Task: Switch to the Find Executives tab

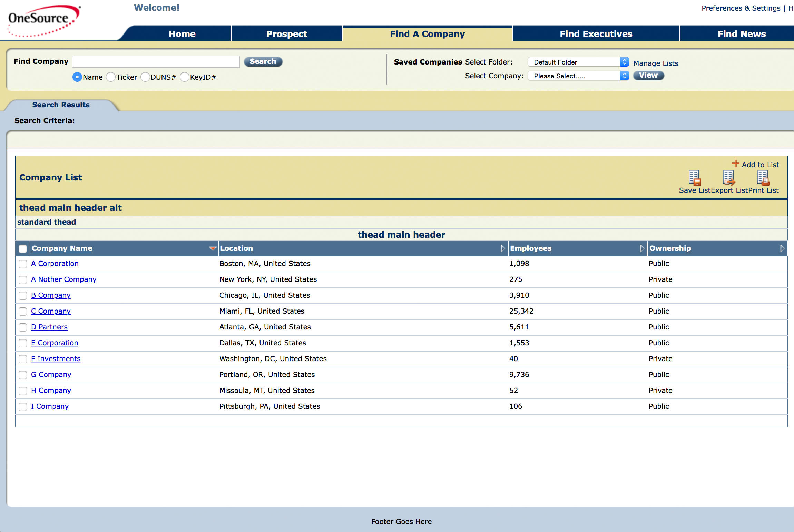Action: [x=596, y=34]
